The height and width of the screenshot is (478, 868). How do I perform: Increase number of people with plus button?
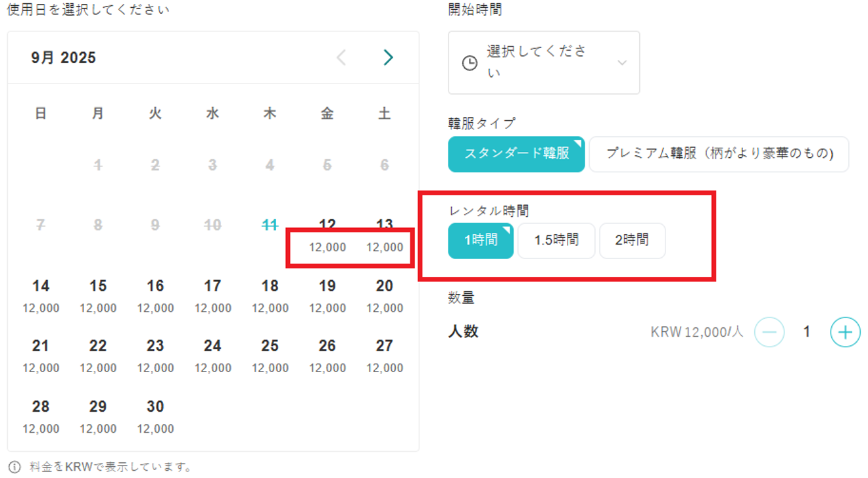[845, 332]
